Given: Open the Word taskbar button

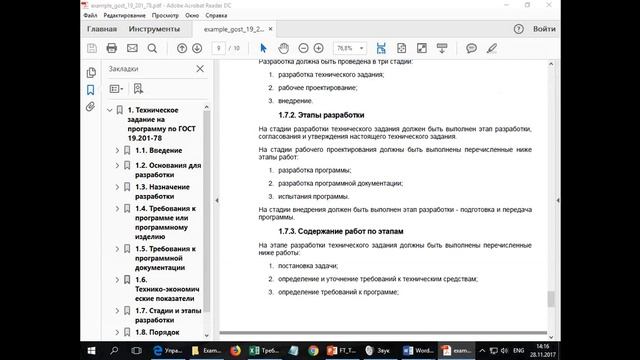Looking at the screenshot, I should coord(418,351).
